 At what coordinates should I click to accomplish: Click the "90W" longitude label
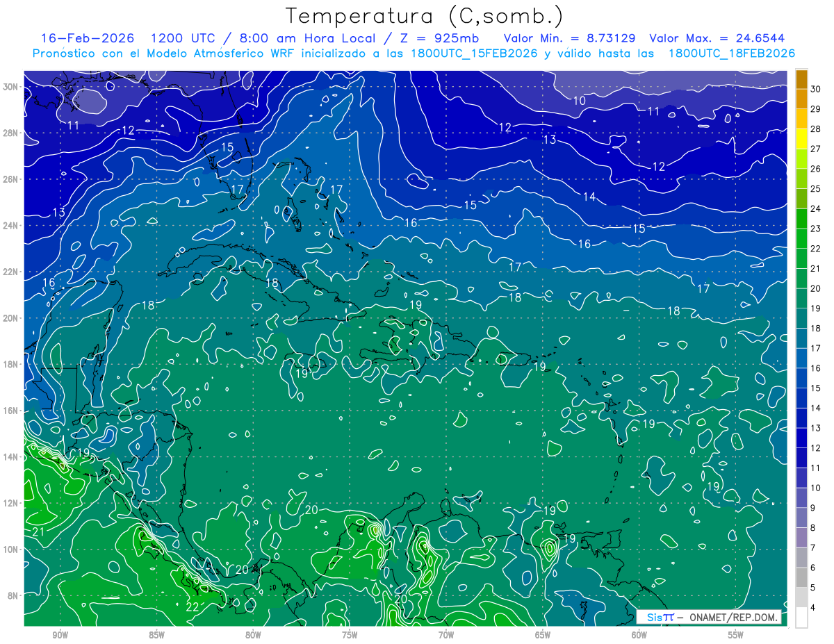pos(60,635)
